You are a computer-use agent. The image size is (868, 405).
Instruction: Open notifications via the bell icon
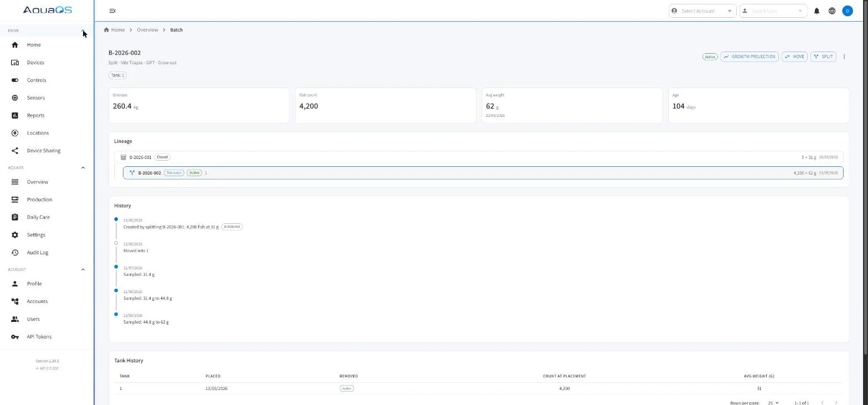point(817,11)
